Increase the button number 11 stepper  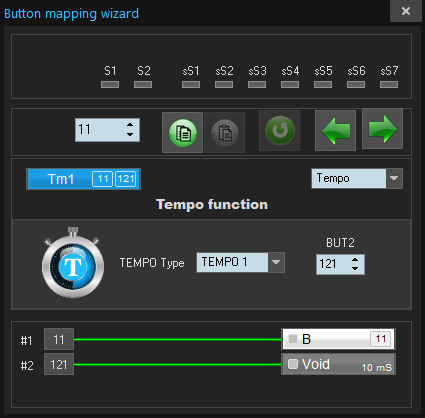point(130,124)
